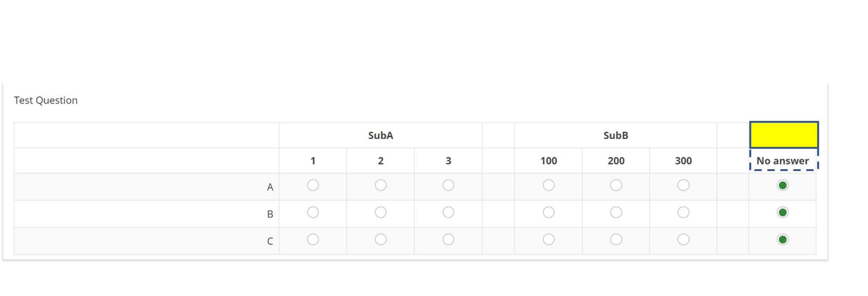Choose 200 for row B
868x296 pixels.
pyautogui.click(x=616, y=212)
